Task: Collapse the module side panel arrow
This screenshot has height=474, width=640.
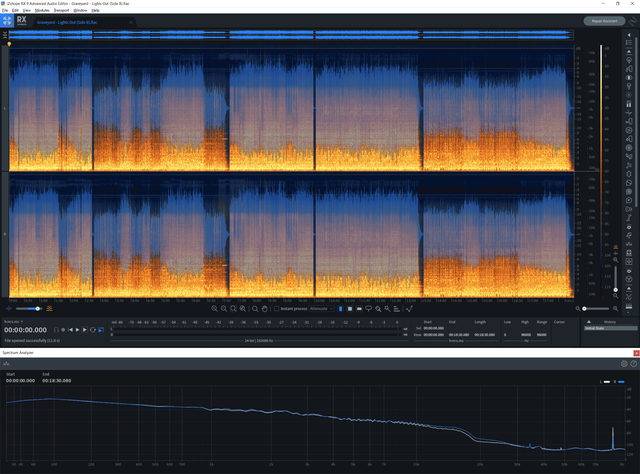Action: pyautogui.click(x=629, y=35)
